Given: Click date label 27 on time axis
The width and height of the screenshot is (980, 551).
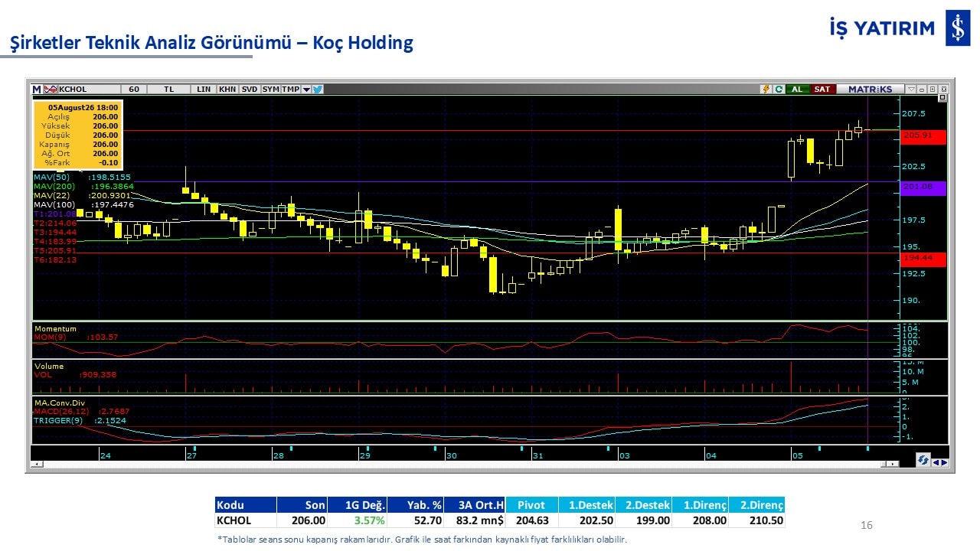Looking at the screenshot, I should tap(191, 455).
